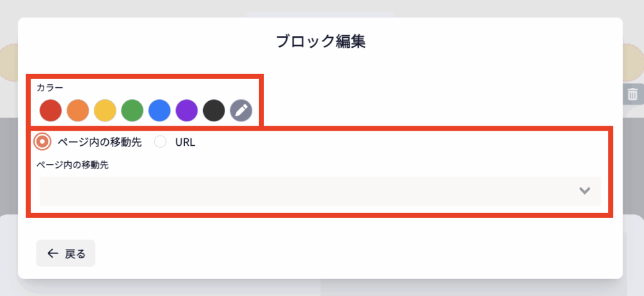Pick the red color swatch
The height and width of the screenshot is (296, 644).
coord(50,111)
